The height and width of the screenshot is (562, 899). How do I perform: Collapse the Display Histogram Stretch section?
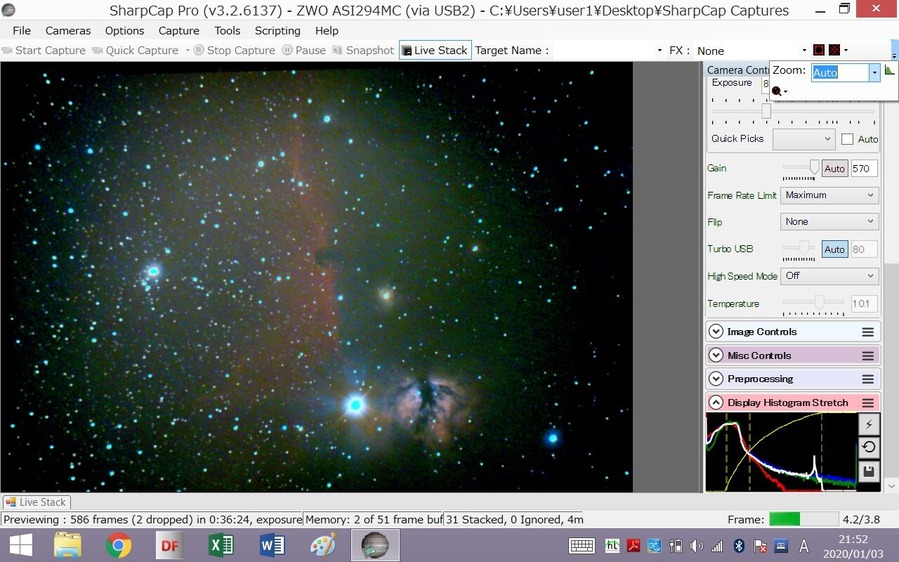click(716, 402)
